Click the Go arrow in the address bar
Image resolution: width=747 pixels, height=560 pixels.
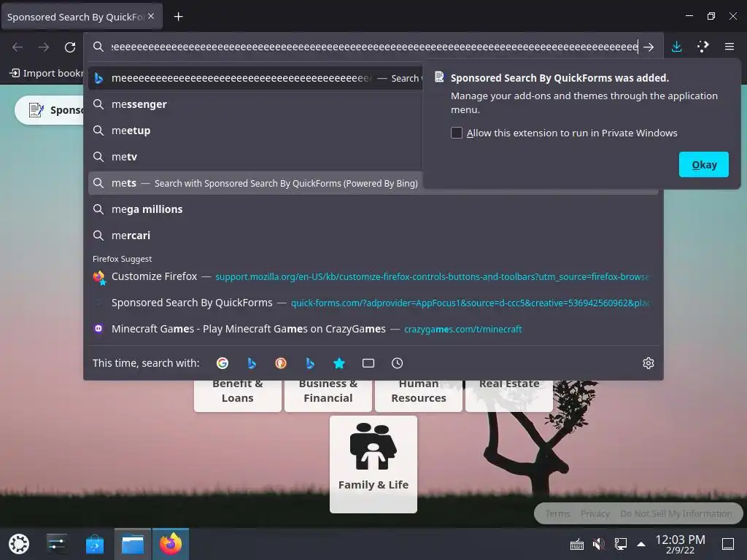pyautogui.click(x=649, y=47)
